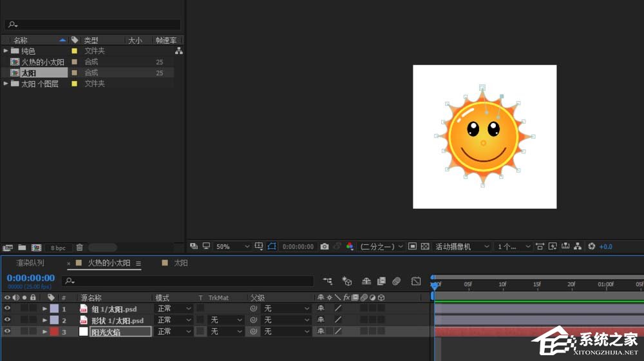Open the graph editor icon in timeline
The image size is (644, 361).
click(416, 281)
